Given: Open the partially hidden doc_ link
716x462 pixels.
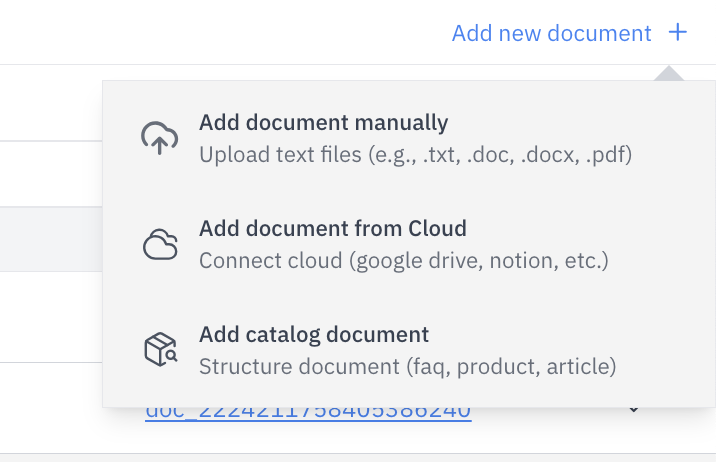Looking at the screenshot, I should tap(308, 413).
